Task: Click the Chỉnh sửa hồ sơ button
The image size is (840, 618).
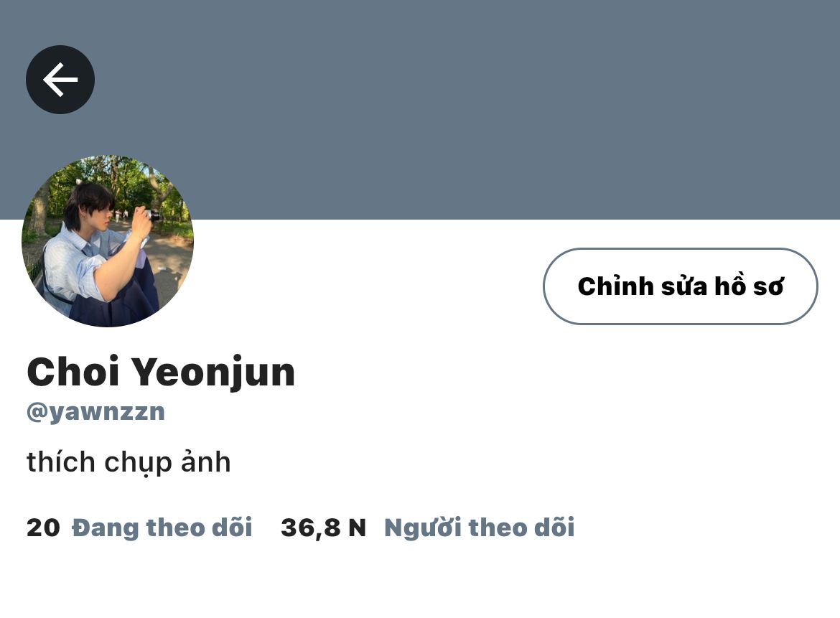Action: point(681,286)
